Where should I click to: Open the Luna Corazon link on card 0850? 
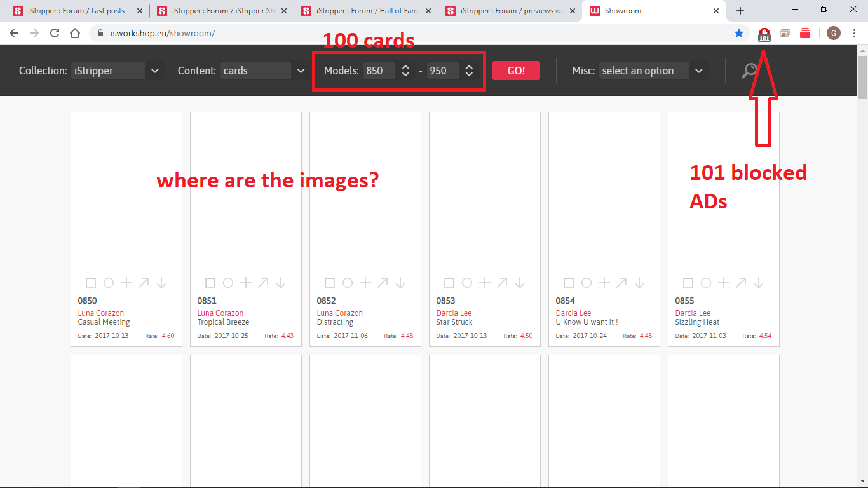pyautogui.click(x=101, y=313)
